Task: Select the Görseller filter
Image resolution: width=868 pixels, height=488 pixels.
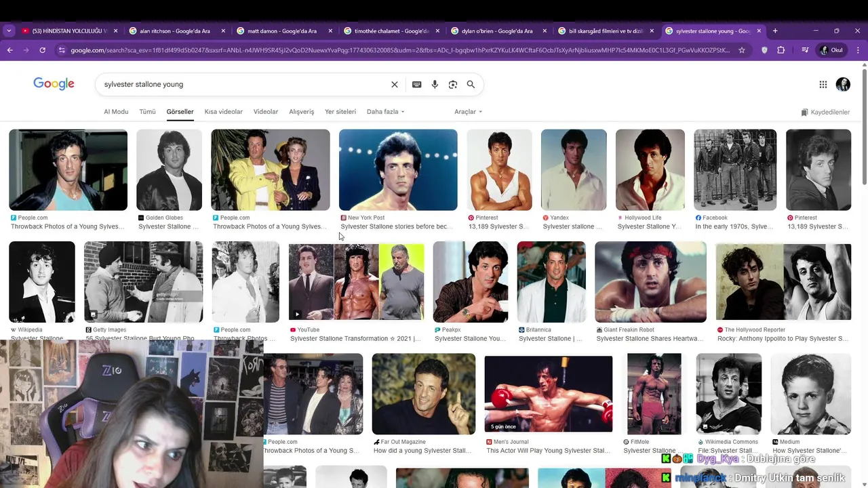Action: (180, 112)
